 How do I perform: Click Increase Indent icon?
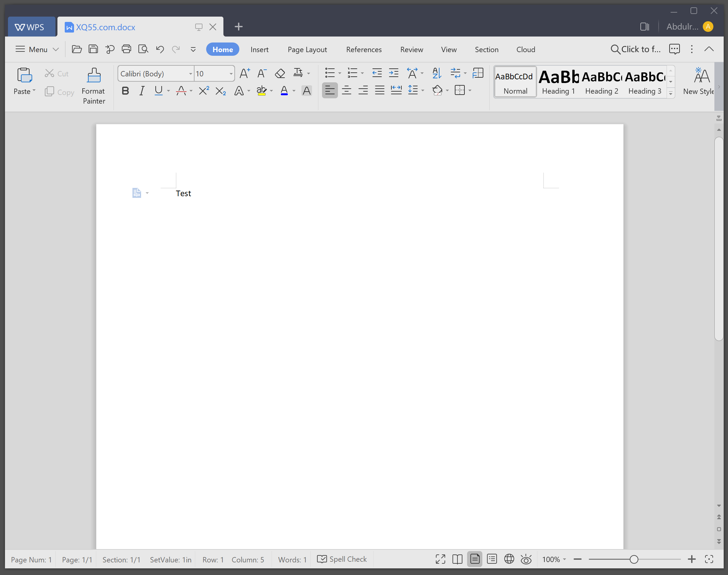(x=393, y=73)
